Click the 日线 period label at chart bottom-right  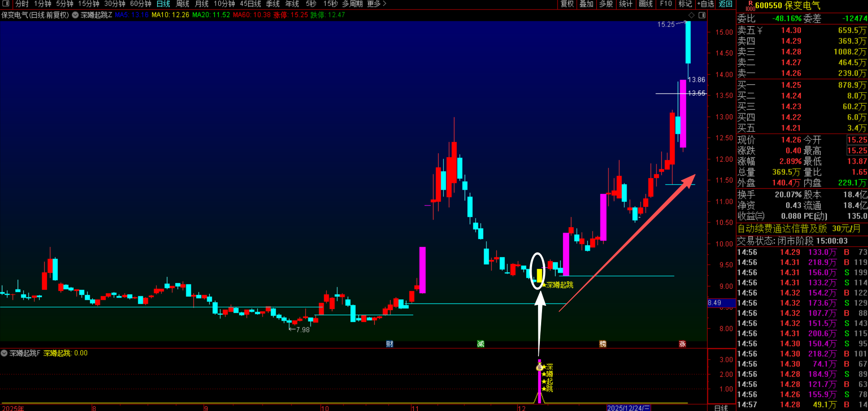[721, 408]
